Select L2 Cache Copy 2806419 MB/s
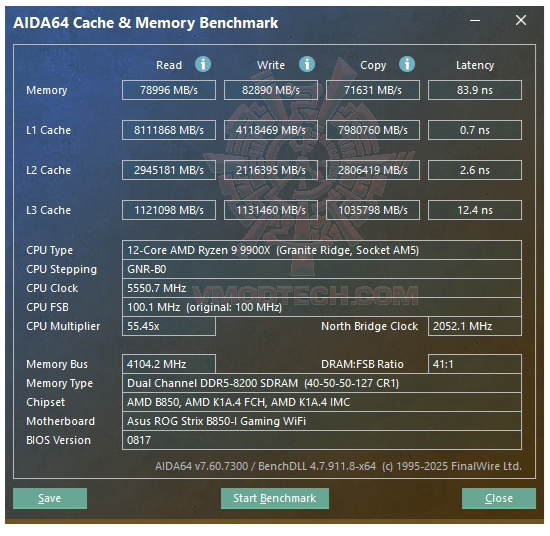 pos(373,170)
